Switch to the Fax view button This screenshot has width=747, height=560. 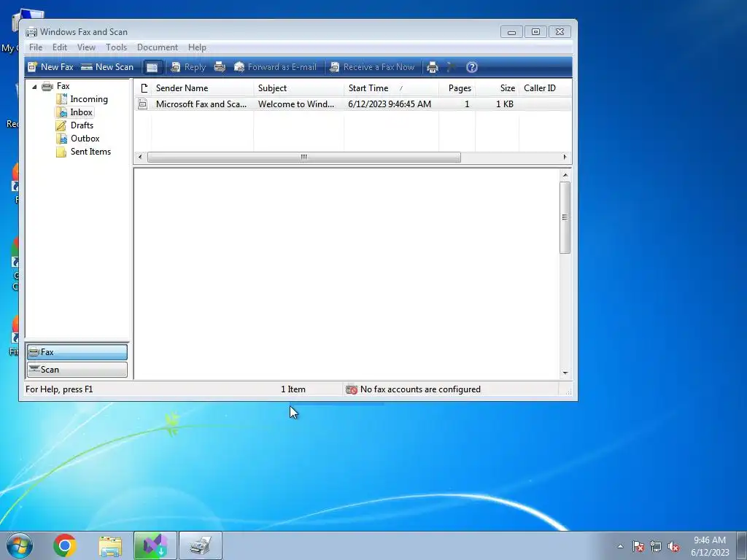pos(77,352)
